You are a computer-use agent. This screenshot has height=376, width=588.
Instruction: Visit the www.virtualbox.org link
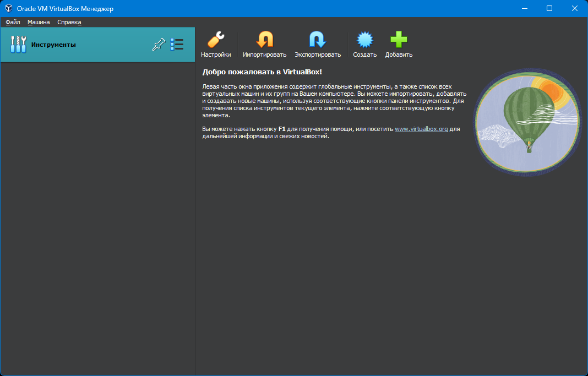(421, 129)
